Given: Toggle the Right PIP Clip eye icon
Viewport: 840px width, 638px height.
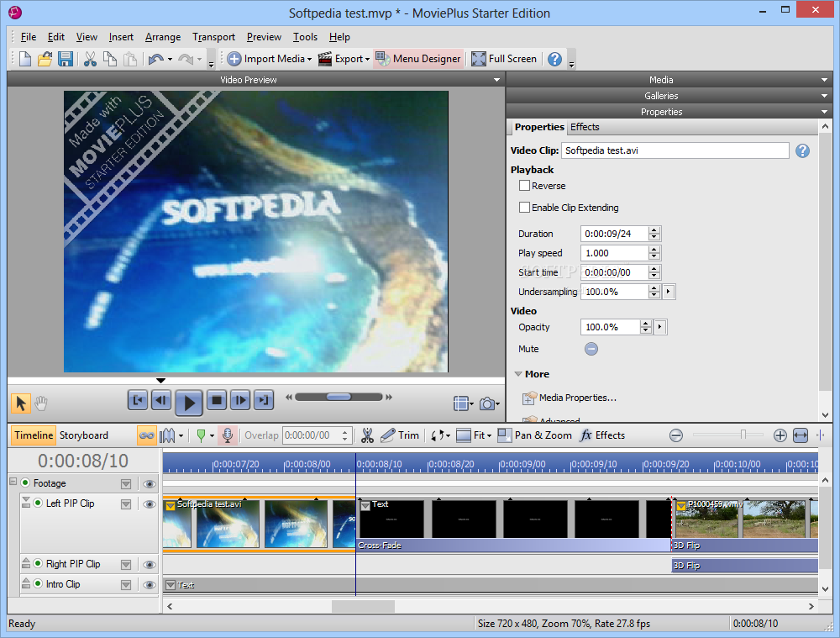Looking at the screenshot, I should click(x=150, y=565).
